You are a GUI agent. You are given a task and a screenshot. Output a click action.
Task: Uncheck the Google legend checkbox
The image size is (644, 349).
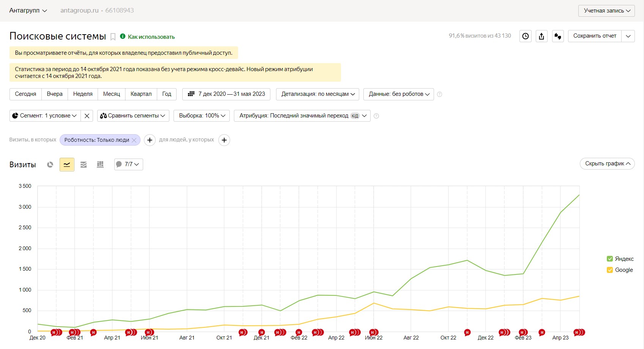[x=610, y=270]
